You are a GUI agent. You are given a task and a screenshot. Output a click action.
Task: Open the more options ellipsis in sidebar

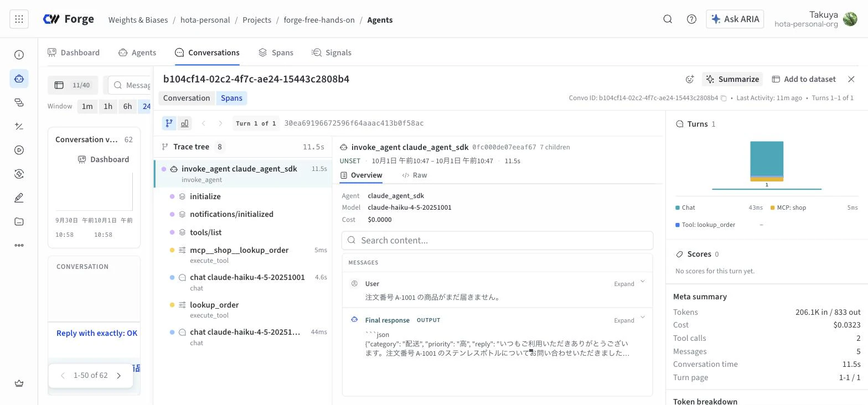coord(19,245)
